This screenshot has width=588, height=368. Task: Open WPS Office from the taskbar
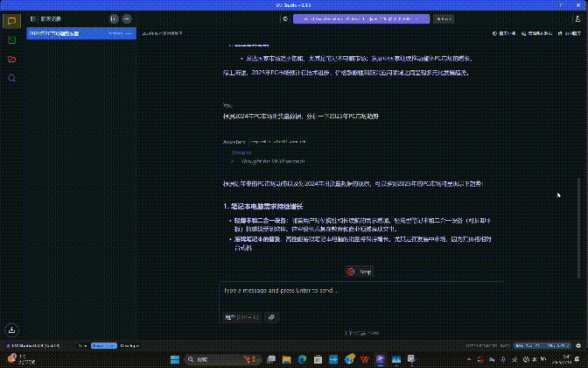point(365,359)
